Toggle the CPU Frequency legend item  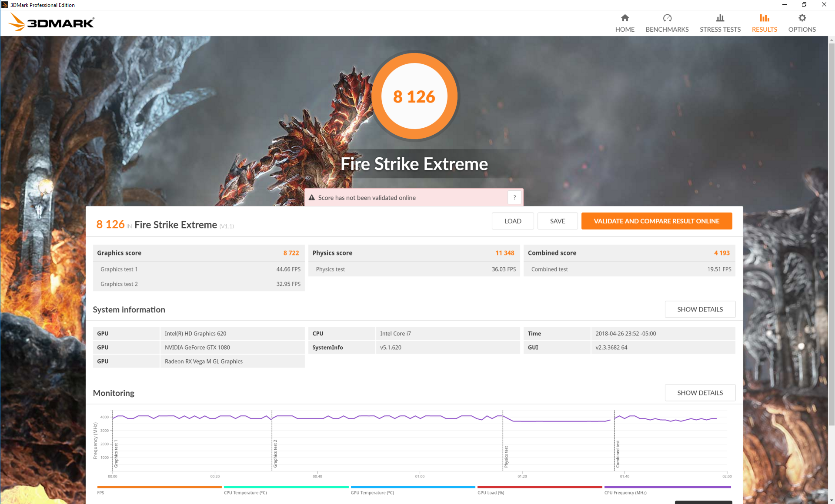[x=625, y=492]
